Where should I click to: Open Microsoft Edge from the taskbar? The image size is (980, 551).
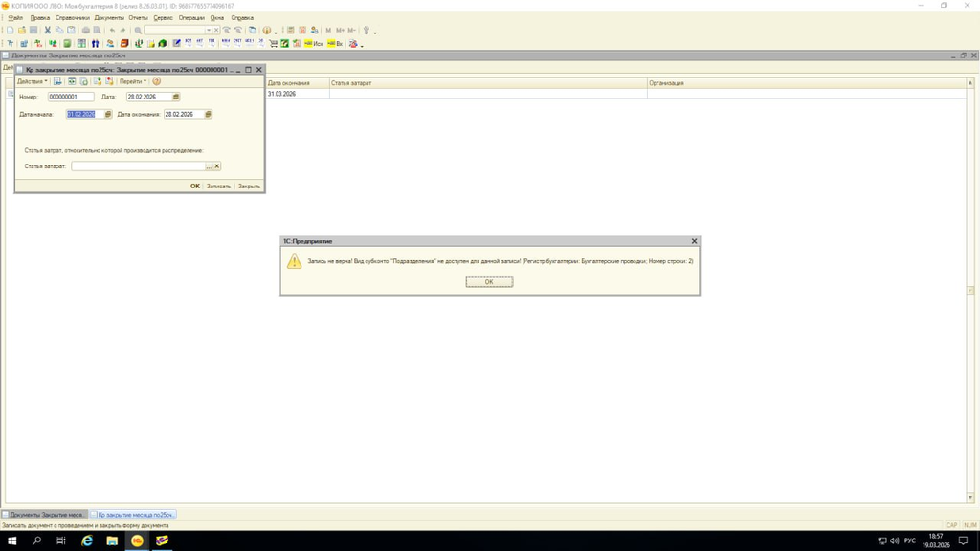coord(87,540)
